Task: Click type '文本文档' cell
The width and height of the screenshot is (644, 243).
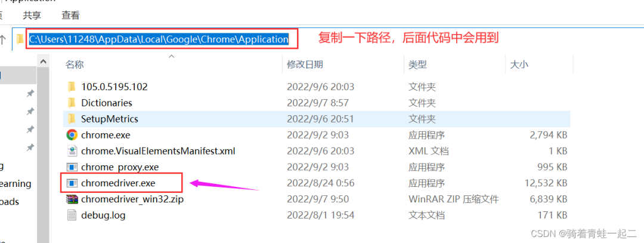Action: pos(426,215)
